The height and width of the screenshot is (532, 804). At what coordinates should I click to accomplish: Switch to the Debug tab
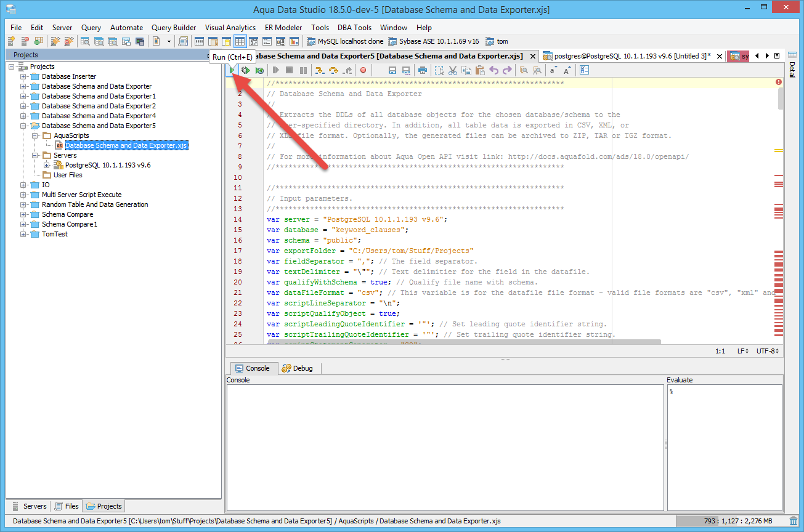[298, 368]
